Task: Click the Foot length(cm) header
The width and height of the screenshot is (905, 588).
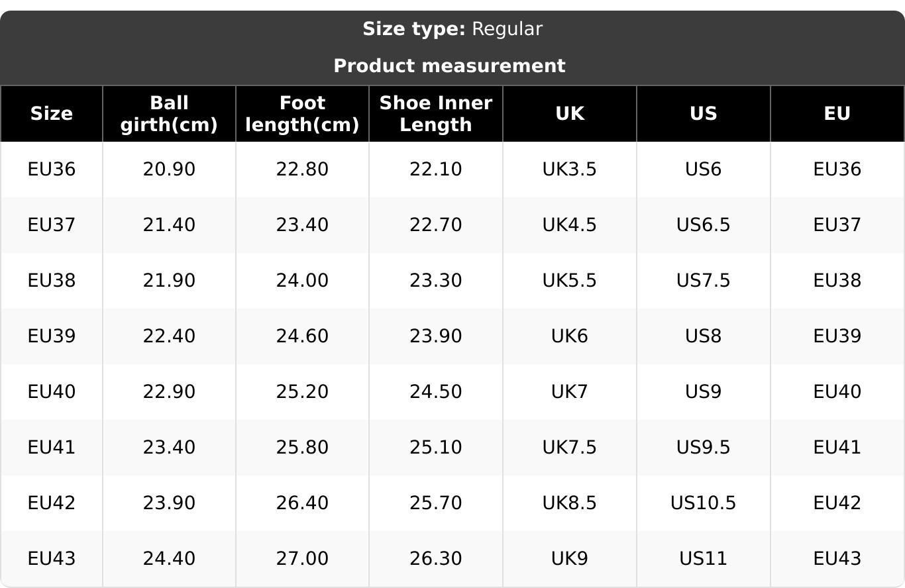Action: coord(302,114)
